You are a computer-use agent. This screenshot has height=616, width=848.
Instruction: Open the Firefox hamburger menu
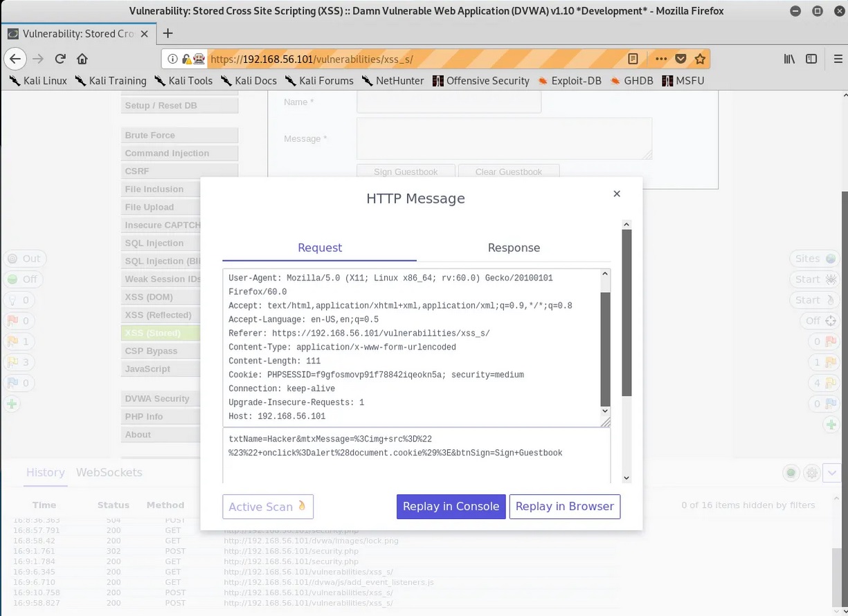pos(838,59)
